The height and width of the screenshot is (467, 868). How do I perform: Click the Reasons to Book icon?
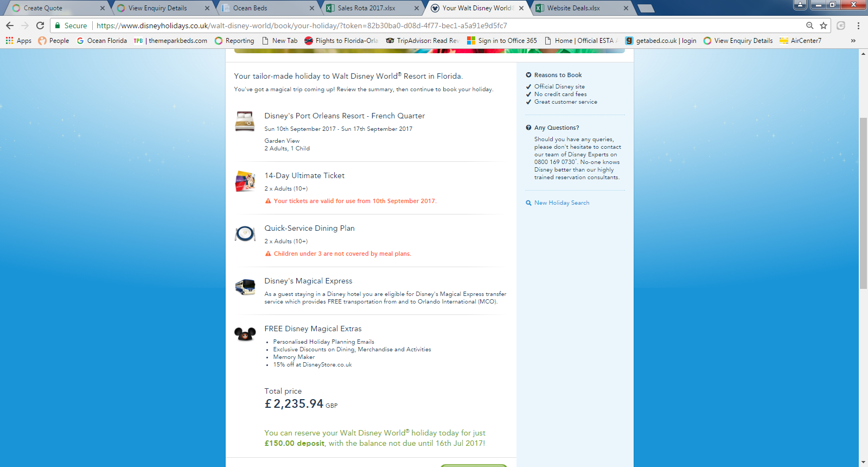click(528, 75)
